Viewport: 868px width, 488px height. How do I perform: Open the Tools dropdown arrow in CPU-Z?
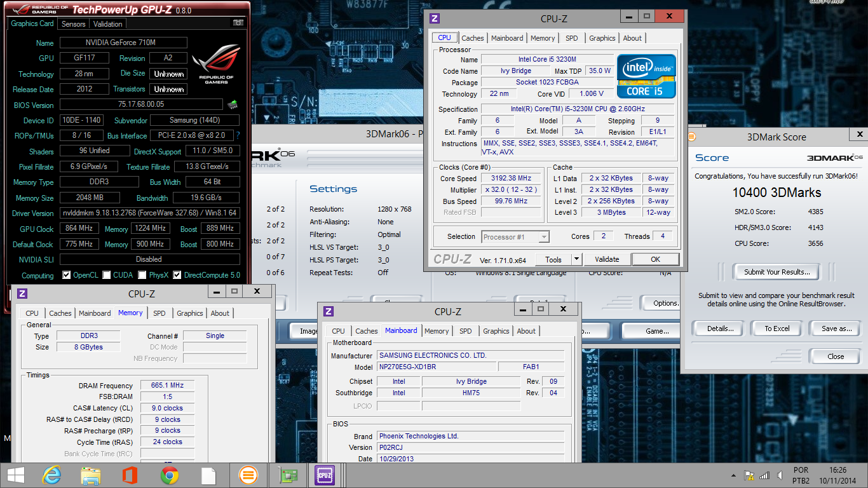576,259
